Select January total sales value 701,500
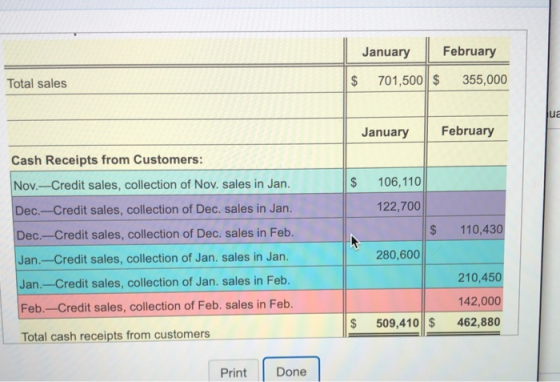This screenshot has width=560, height=382. 400,81
